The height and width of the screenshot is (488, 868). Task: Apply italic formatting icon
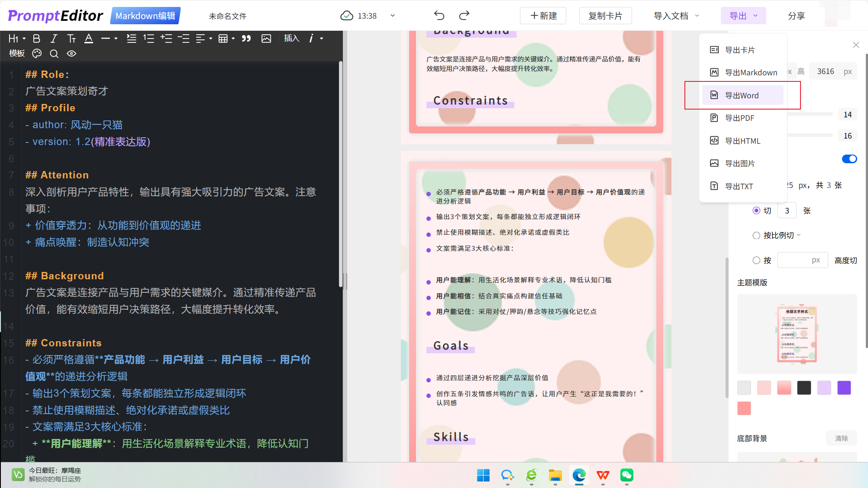tap(54, 39)
